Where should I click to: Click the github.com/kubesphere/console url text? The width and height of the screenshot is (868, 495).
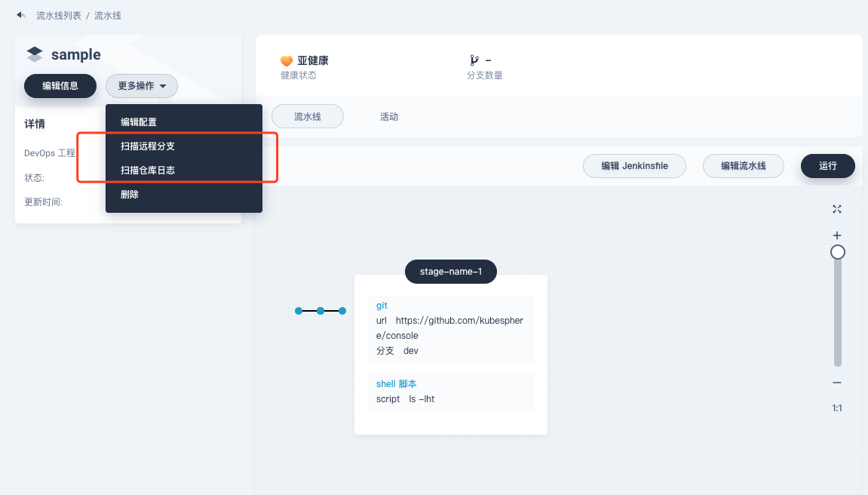pyautogui.click(x=449, y=327)
